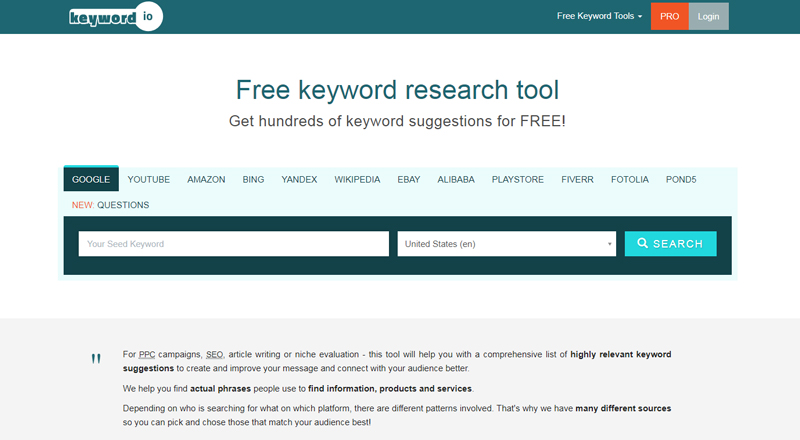This screenshot has width=800, height=440.
Task: Click the SEO abbreviation in the description
Action: (x=214, y=354)
